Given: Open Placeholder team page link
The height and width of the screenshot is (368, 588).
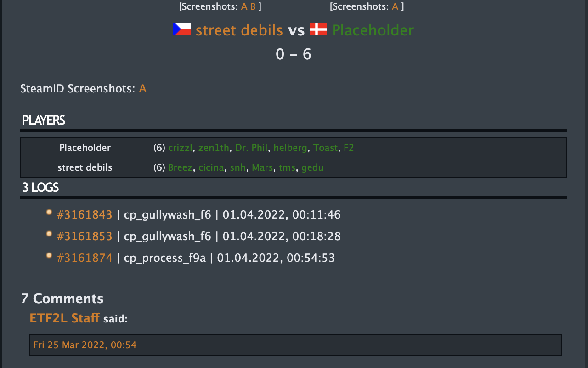Looking at the screenshot, I should (373, 30).
